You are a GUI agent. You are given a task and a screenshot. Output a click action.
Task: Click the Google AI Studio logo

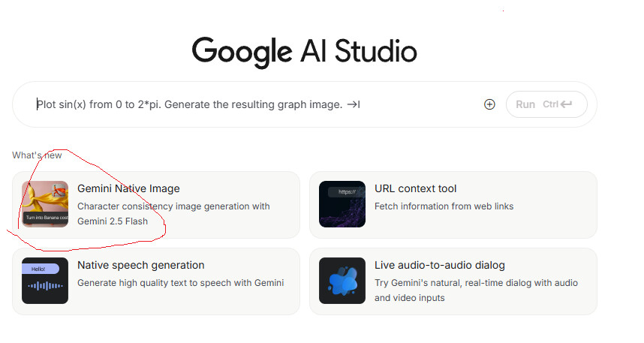[304, 52]
